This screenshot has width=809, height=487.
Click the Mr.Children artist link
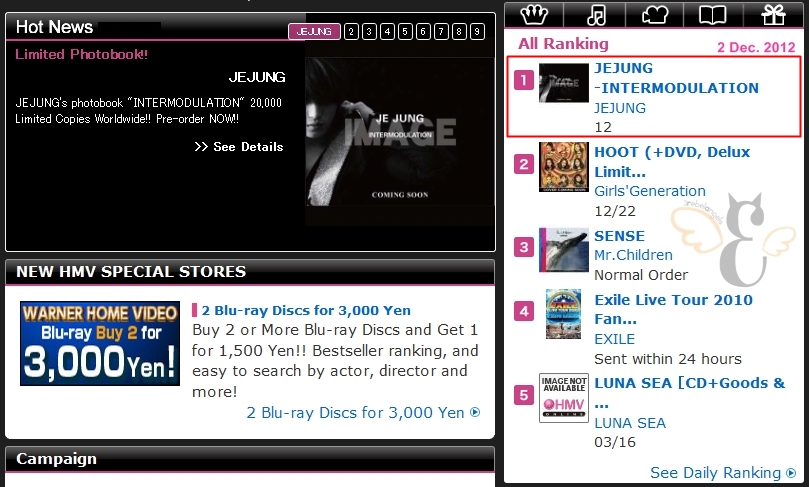tap(633, 255)
